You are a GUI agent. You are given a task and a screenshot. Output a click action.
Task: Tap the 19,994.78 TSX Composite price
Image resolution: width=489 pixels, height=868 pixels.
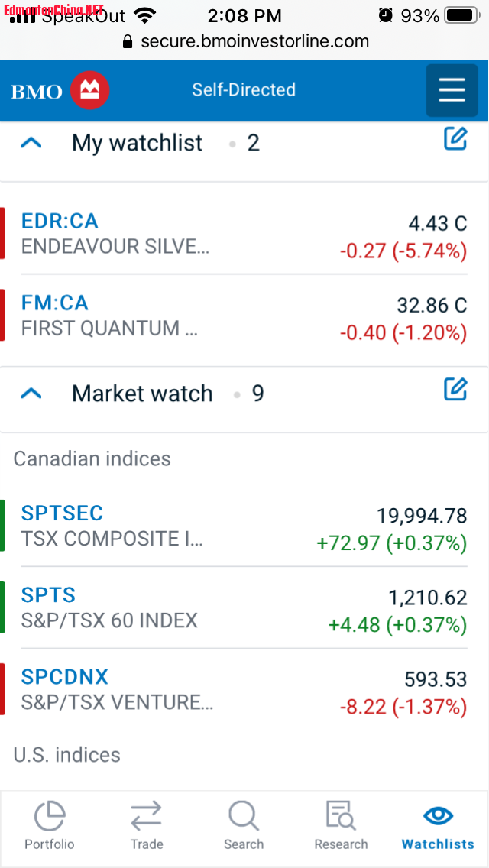[422, 516]
